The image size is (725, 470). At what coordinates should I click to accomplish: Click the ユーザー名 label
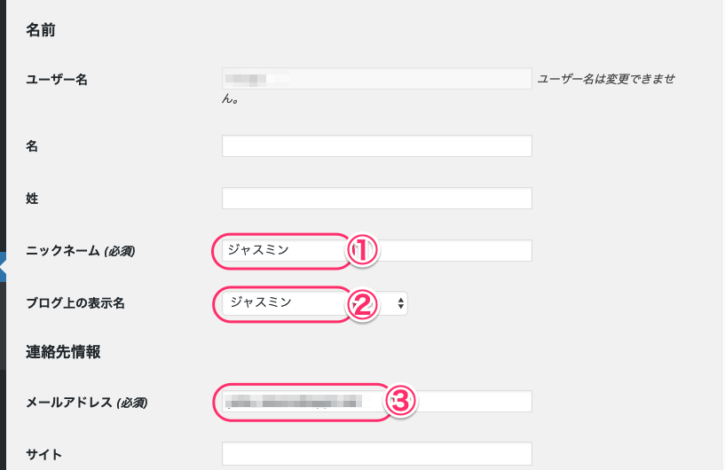[56, 80]
